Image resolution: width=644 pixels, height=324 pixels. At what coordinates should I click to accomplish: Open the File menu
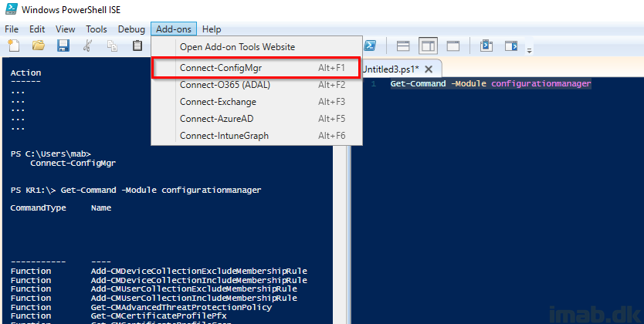12,29
